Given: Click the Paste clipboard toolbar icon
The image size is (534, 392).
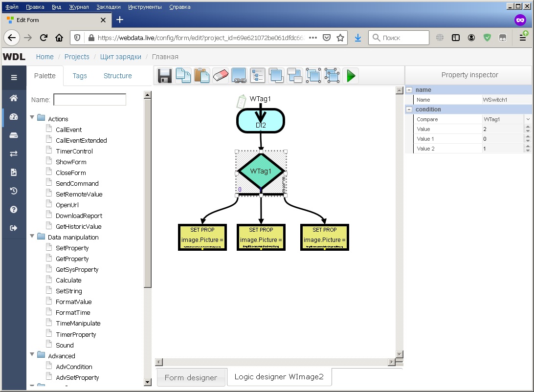Looking at the screenshot, I should (201, 76).
